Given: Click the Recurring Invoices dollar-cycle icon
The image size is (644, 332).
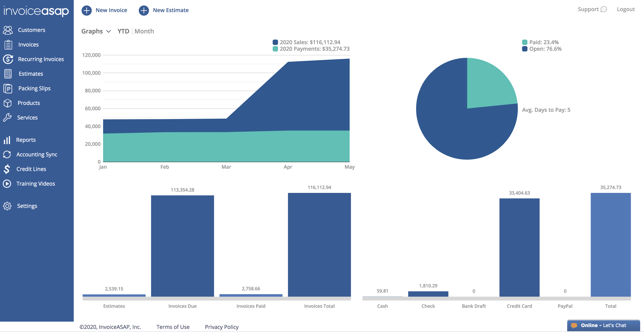Looking at the screenshot, I should pyautogui.click(x=8, y=59).
